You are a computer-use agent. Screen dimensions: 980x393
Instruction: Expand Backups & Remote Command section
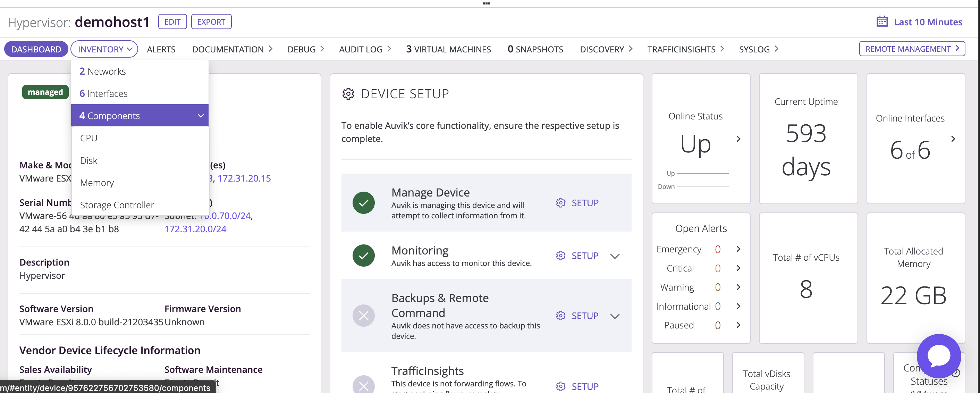pos(615,316)
